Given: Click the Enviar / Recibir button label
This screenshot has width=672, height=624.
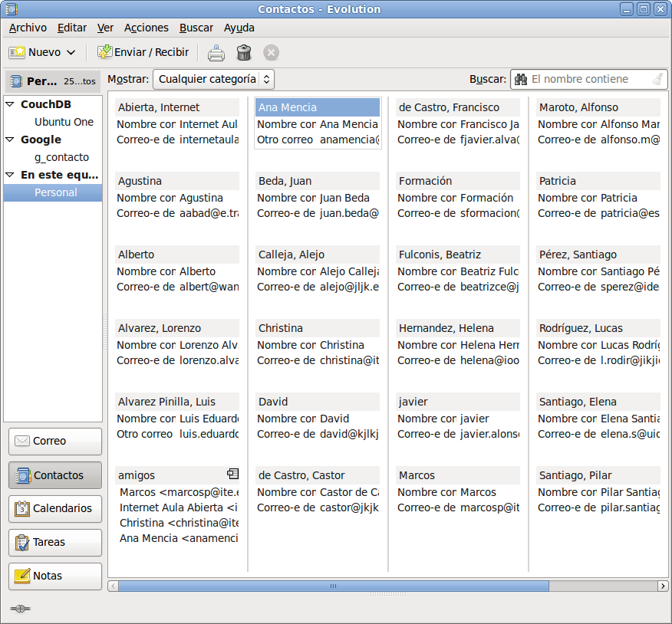Looking at the screenshot, I should coord(151,52).
